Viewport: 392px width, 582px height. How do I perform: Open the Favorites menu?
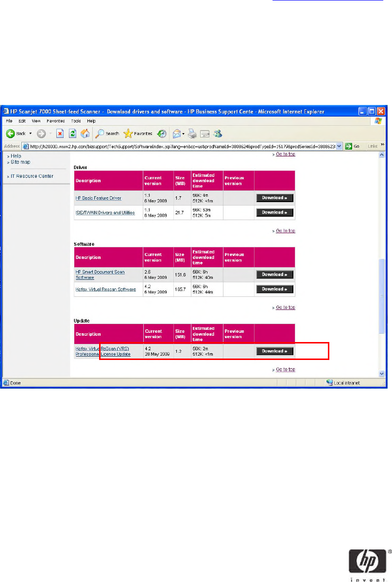click(x=56, y=121)
